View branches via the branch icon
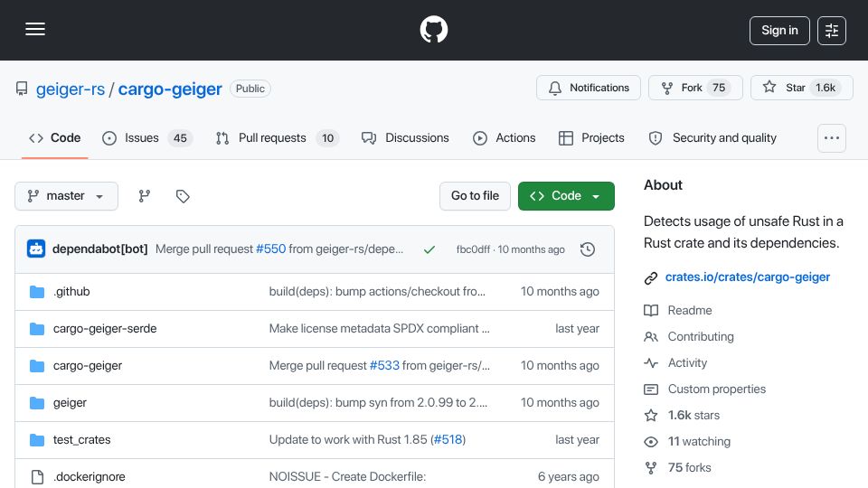868x488 pixels. pyautogui.click(x=145, y=196)
